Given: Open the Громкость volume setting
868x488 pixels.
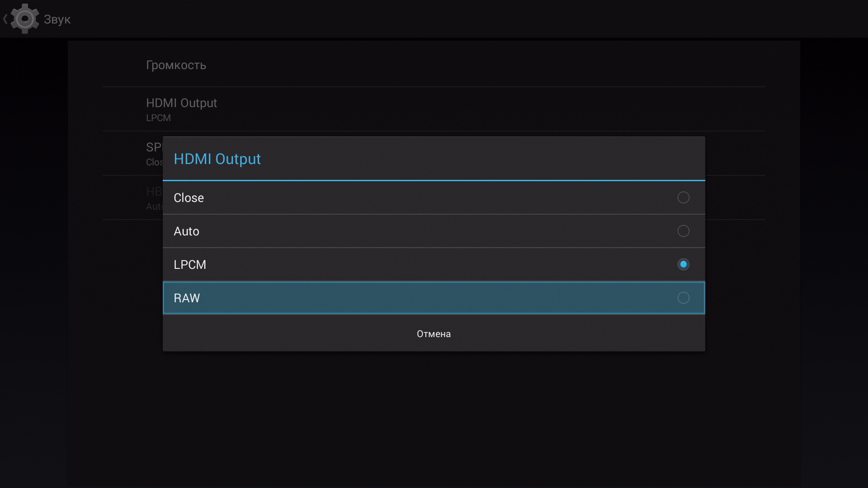Looking at the screenshot, I should click(176, 65).
